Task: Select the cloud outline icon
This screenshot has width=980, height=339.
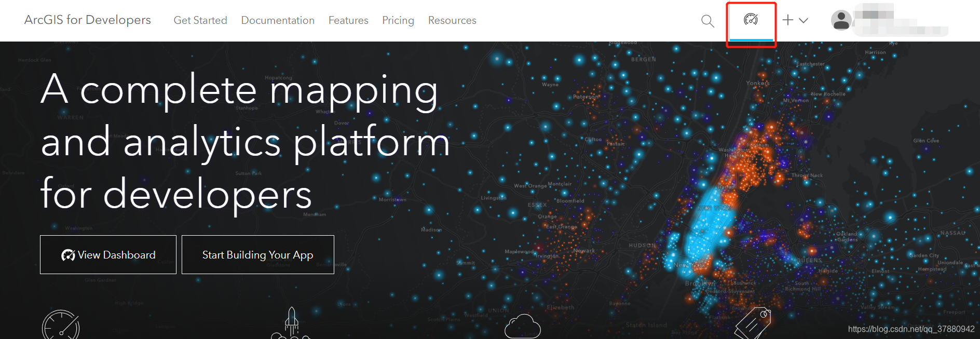Action: [x=523, y=327]
